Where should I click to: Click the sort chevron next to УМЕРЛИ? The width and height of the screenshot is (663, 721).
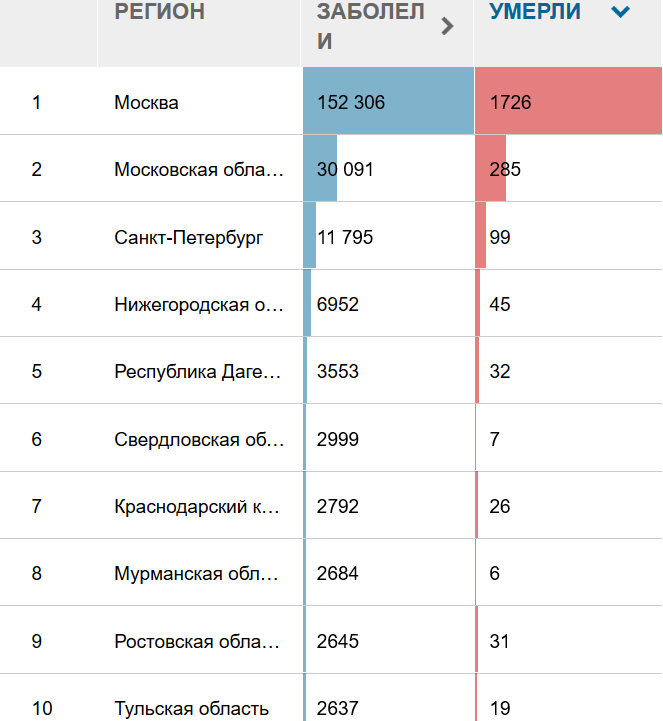(x=620, y=11)
